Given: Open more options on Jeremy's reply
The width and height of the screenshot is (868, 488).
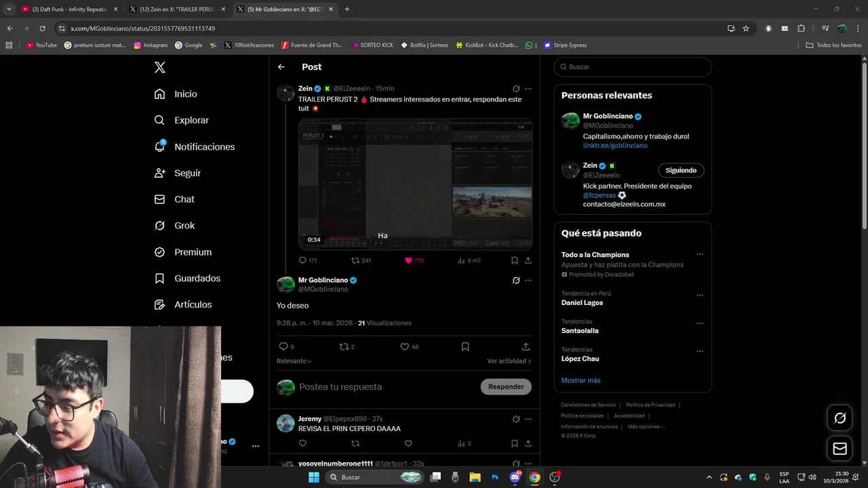Looking at the screenshot, I should tap(528, 419).
